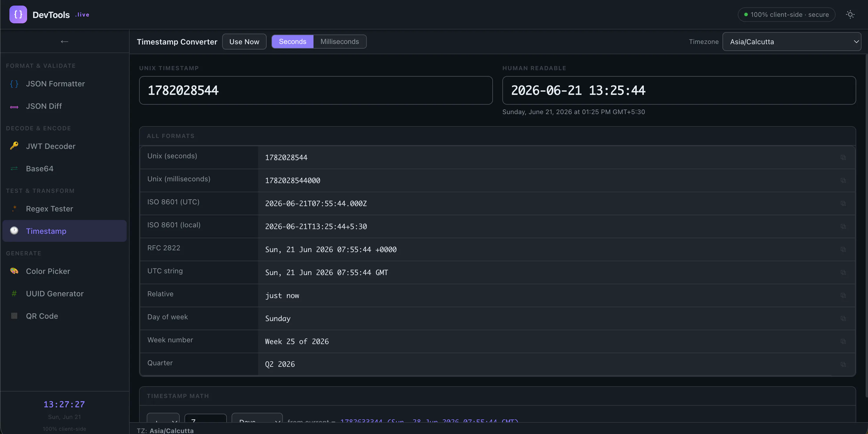Image resolution: width=868 pixels, height=434 pixels.
Task: Click the DevTools .live title
Action: pos(61,15)
